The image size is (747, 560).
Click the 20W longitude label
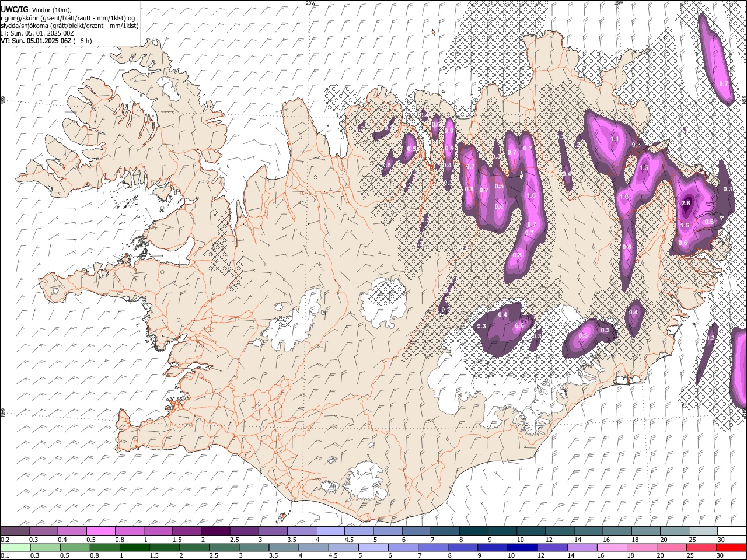click(x=310, y=3)
